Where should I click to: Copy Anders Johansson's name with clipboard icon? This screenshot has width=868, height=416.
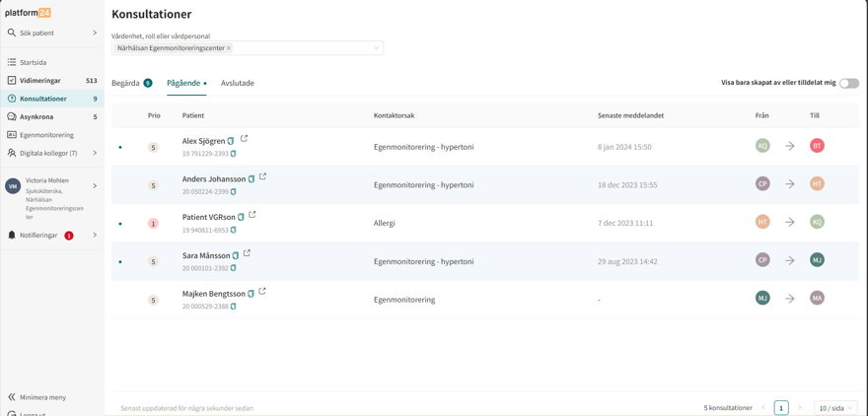click(252, 178)
